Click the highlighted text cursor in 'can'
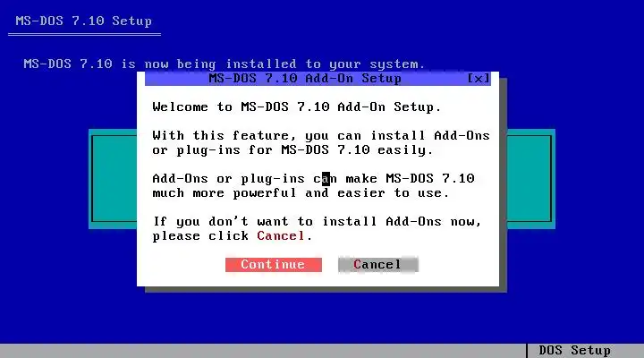The width and height of the screenshot is (644, 358). click(326, 179)
